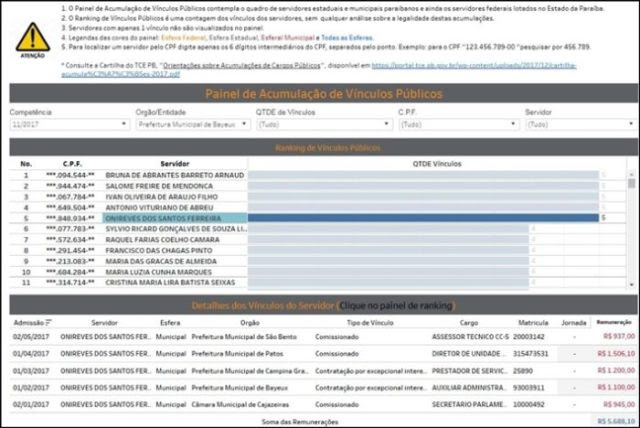Click the yellow Atenção warning icon
Image resolution: width=640 pixels, height=428 pixels.
tap(33, 37)
